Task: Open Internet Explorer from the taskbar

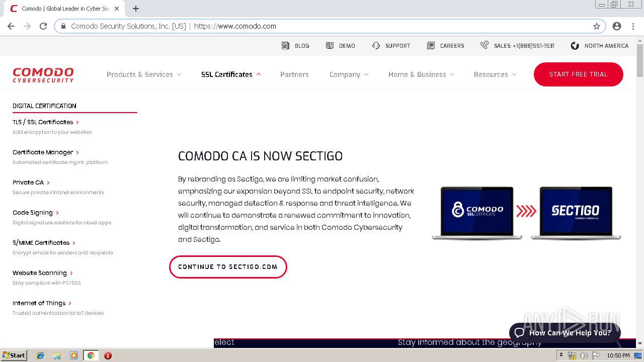Action: pyautogui.click(x=40, y=355)
